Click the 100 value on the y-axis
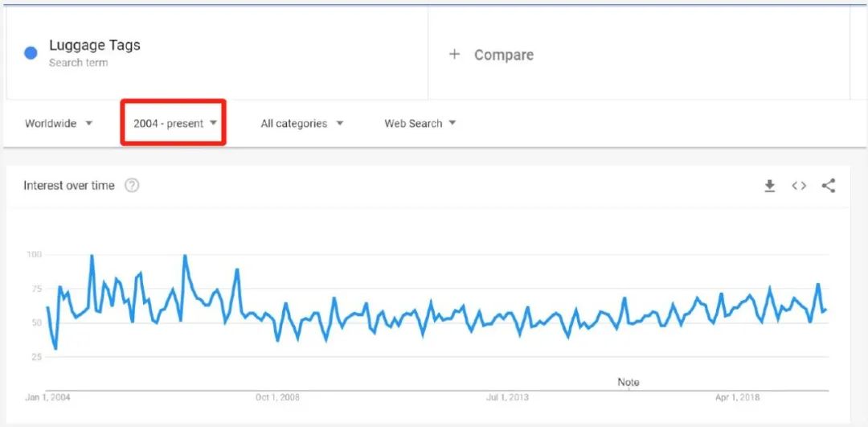The height and width of the screenshot is (427, 868). click(x=33, y=255)
